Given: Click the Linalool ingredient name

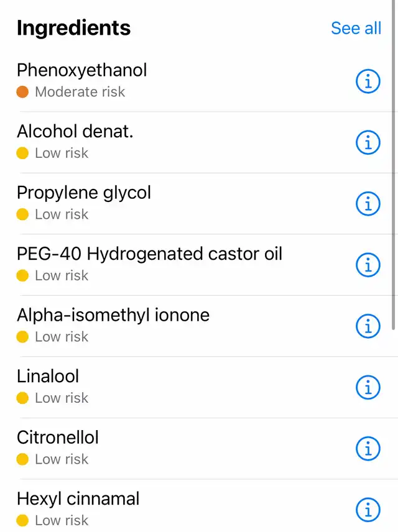Looking at the screenshot, I should click(x=48, y=376).
